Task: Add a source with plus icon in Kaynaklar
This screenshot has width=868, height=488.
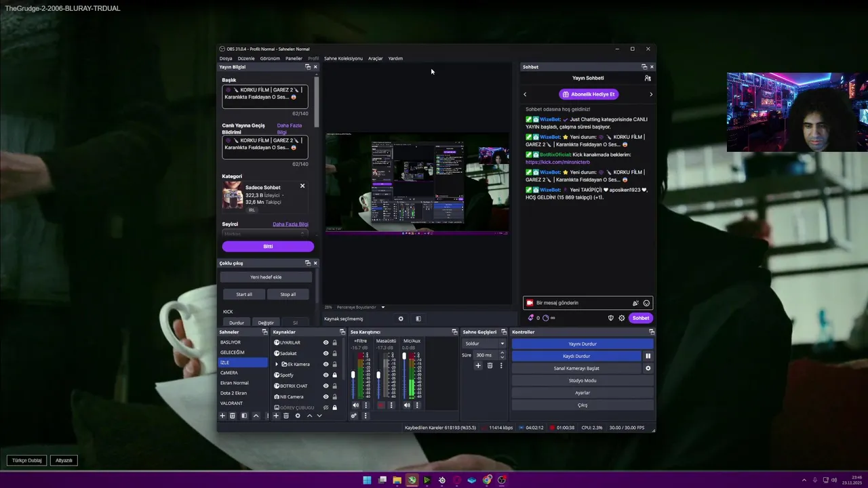Action: coord(276,415)
